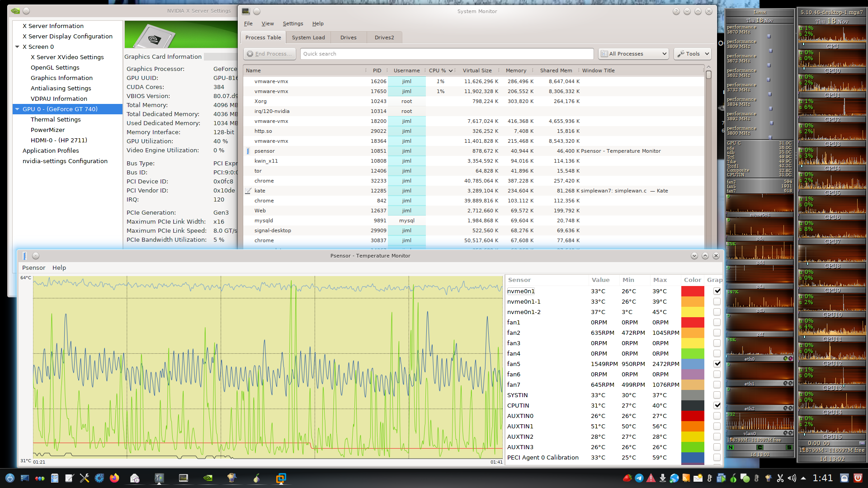Enable graph checkbox for nvme0n1-1
The height and width of the screenshot is (488, 868).
pyautogui.click(x=717, y=301)
